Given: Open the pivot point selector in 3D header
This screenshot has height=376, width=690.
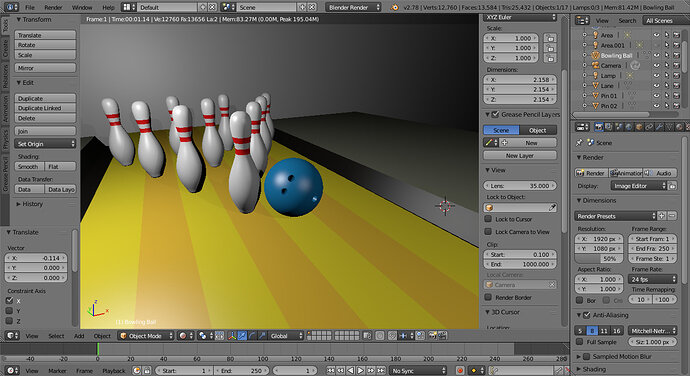Looking at the screenshot, I should click(205, 336).
